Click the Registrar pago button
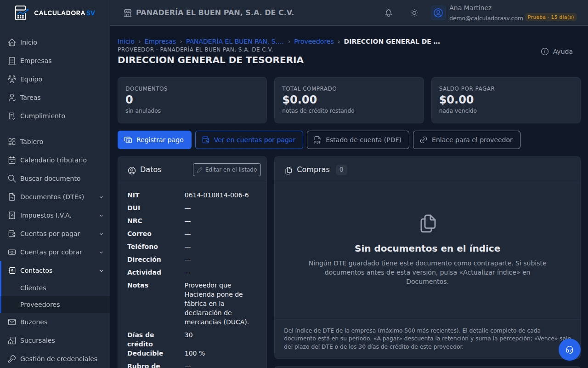The image size is (588, 368). click(154, 140)
